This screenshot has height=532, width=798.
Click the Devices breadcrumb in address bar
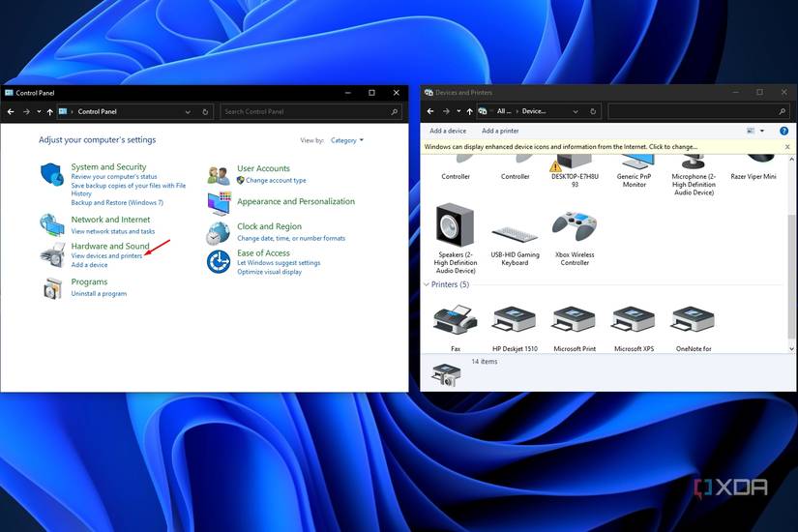[x=534, y=111]
